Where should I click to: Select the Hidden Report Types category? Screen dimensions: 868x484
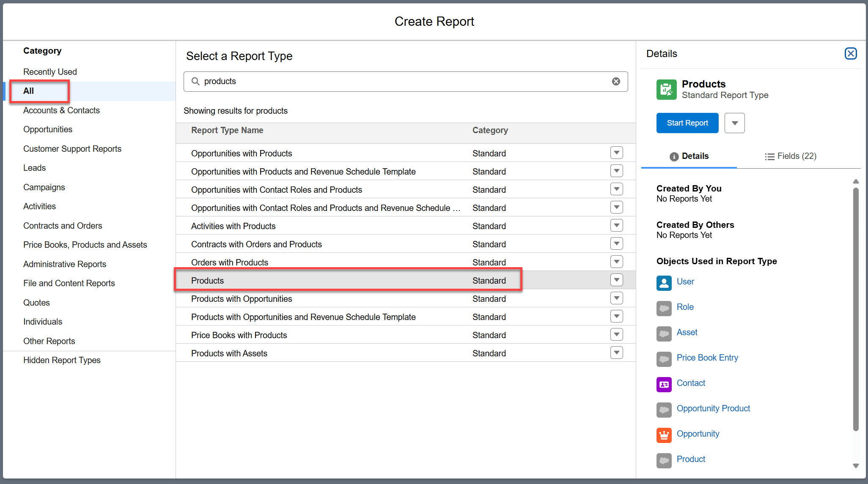(x=62, y=360)
